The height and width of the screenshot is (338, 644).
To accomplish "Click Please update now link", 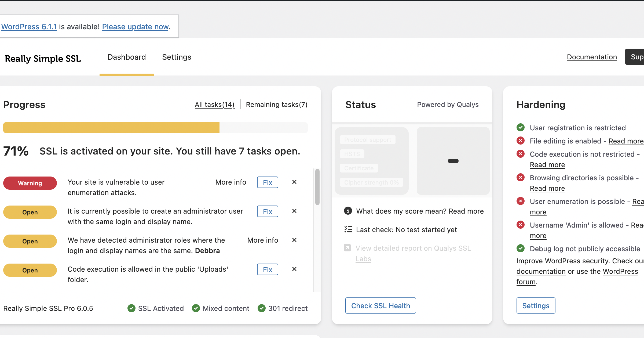I will coord(135,27).
